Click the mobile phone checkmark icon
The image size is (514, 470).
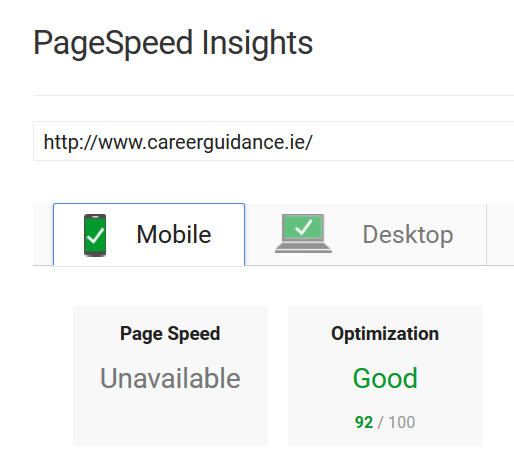pyautogui.click(x=95, y=235)
